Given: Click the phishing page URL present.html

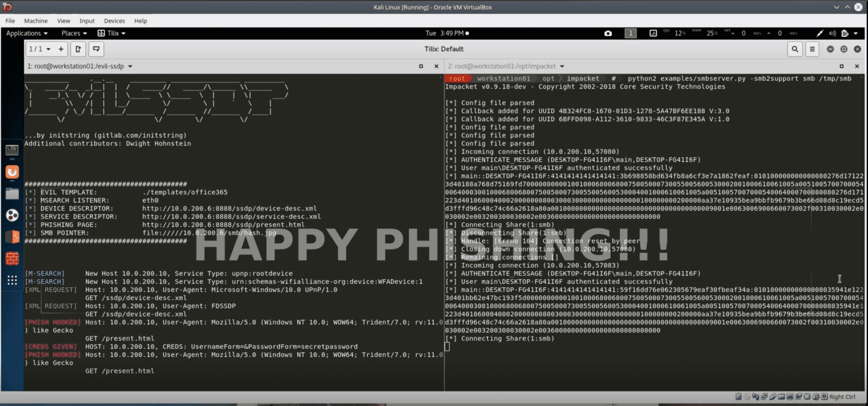Looking at the screenshot, I should [x=223, y=225].
